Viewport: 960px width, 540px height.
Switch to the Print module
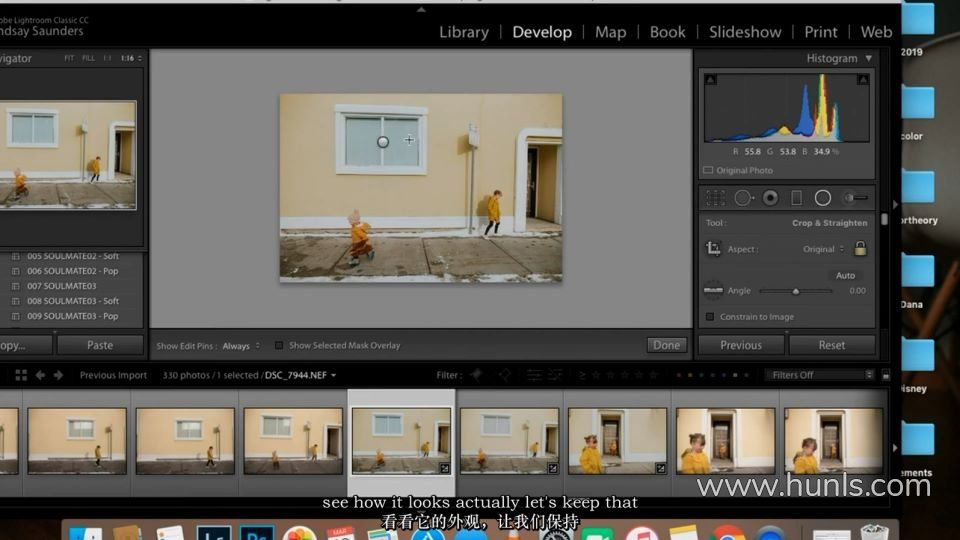click(x=820, y=32)
